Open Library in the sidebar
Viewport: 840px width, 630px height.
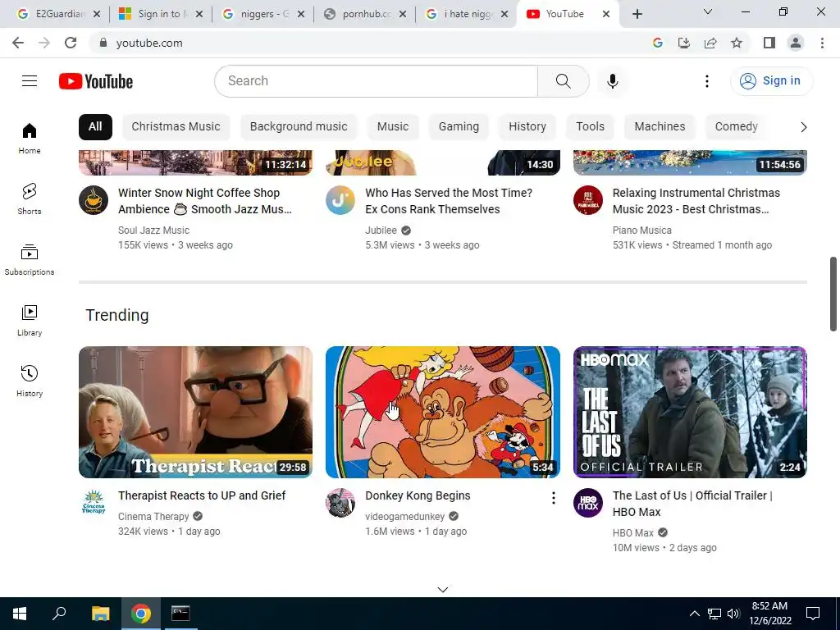click(x=30, y=320)
